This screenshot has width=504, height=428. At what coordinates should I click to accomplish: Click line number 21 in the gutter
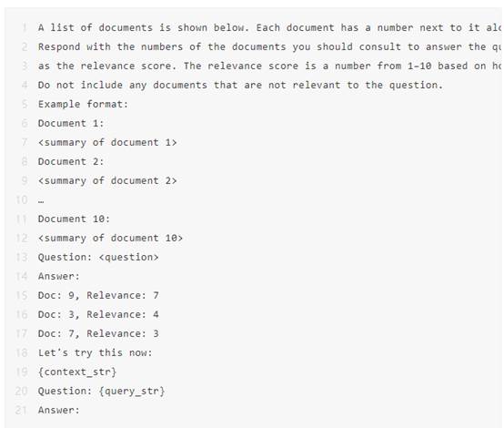(x=22, y=411)
